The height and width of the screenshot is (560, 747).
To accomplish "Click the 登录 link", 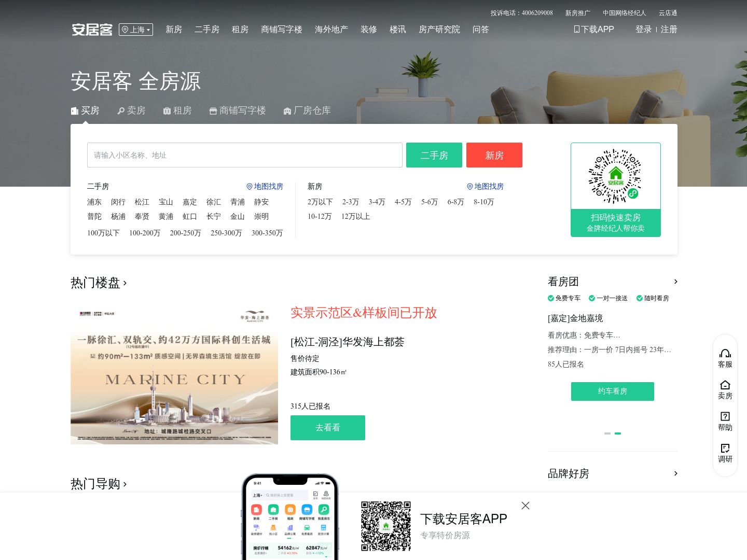I will [644, 30].
